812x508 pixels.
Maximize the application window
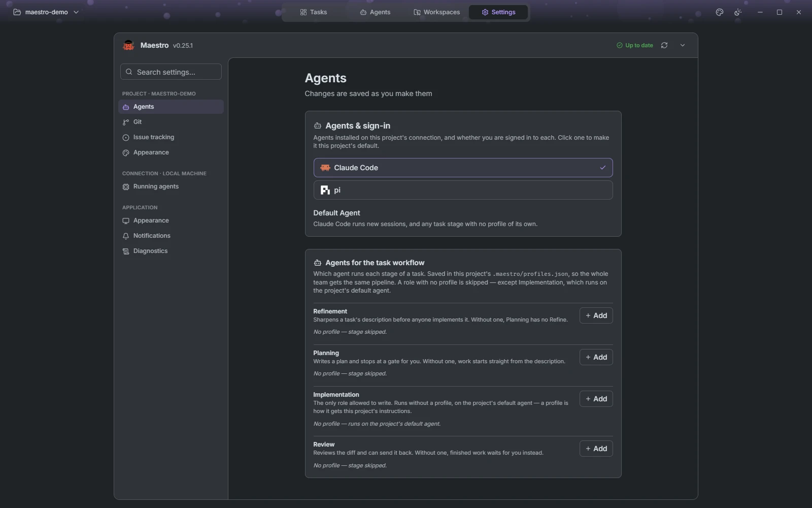tap(780, 12)
